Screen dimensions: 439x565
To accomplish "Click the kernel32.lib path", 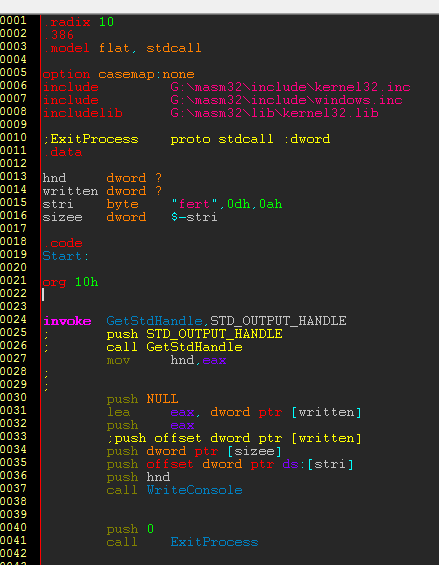I will click(274, 113).
